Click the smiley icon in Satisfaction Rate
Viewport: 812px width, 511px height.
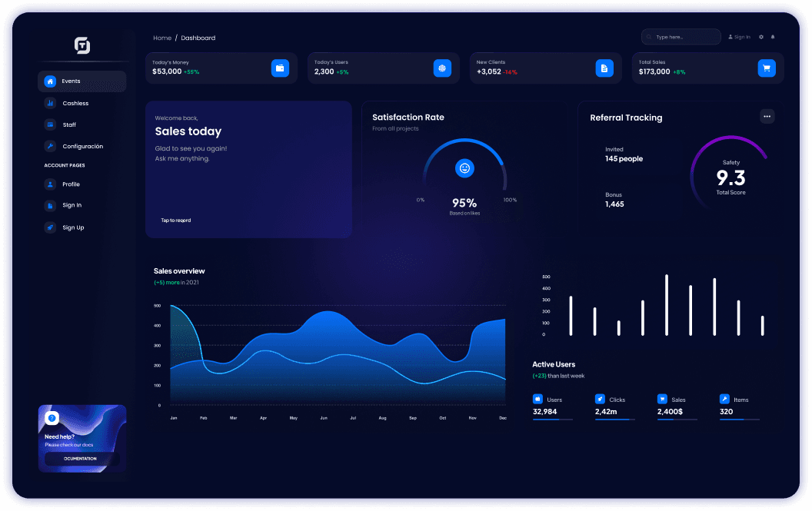[464, 168]
